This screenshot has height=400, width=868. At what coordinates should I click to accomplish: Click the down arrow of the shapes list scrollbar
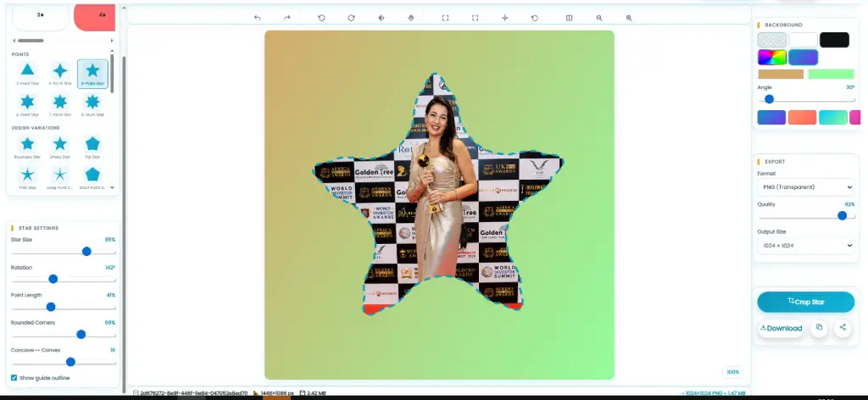[113, 187]
